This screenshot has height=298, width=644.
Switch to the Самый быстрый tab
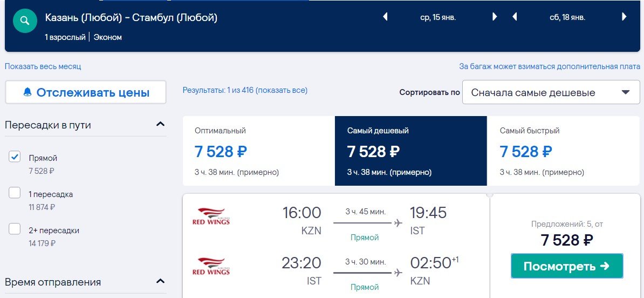pyautogui.click(x=563, y=151)
